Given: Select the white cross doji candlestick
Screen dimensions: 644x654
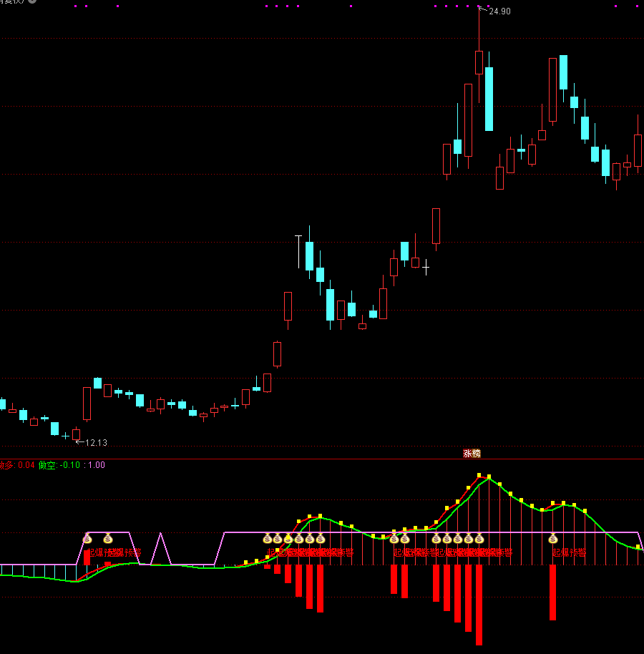Looking at the screenshot, I should [426, 268].
